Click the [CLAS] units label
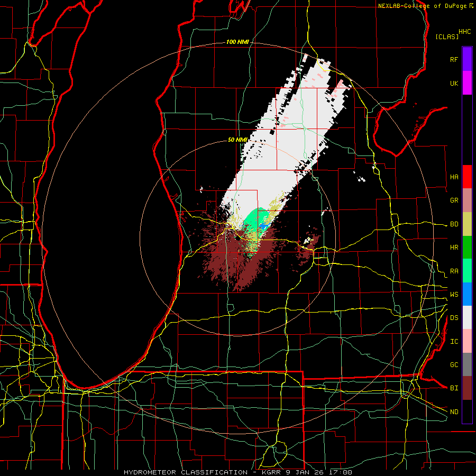The image size is (476, 476). click(x=447, y=36)
